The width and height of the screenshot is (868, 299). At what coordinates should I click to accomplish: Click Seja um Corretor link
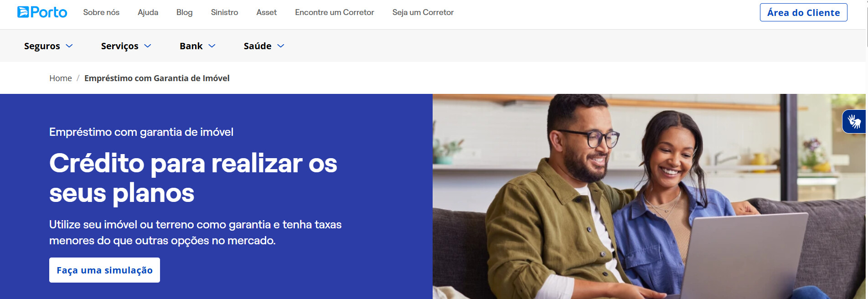[423, 12]
